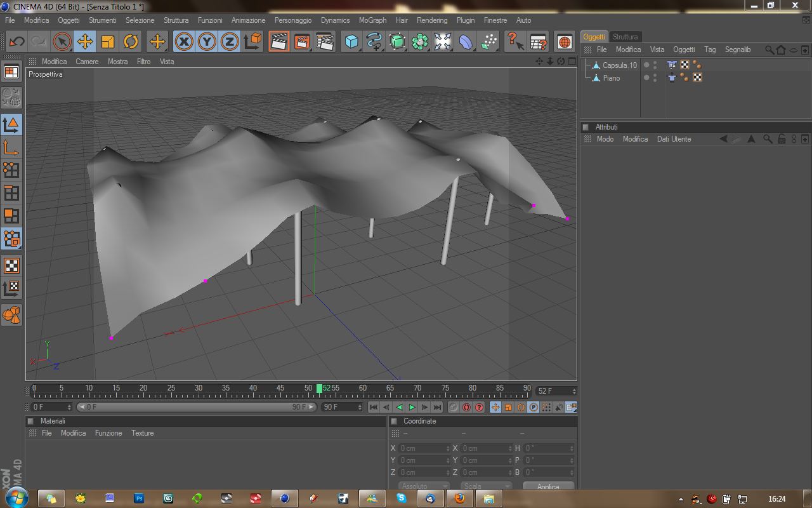Select the Capsula.10 object in list
The height and width of the screenshot is (508, 812).
click(x=619, y=65)
